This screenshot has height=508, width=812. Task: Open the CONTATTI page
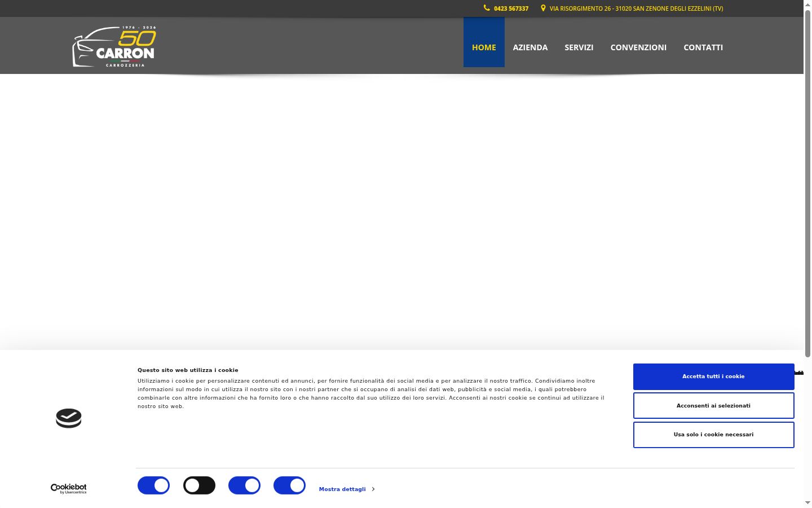[x=703, y=47]
